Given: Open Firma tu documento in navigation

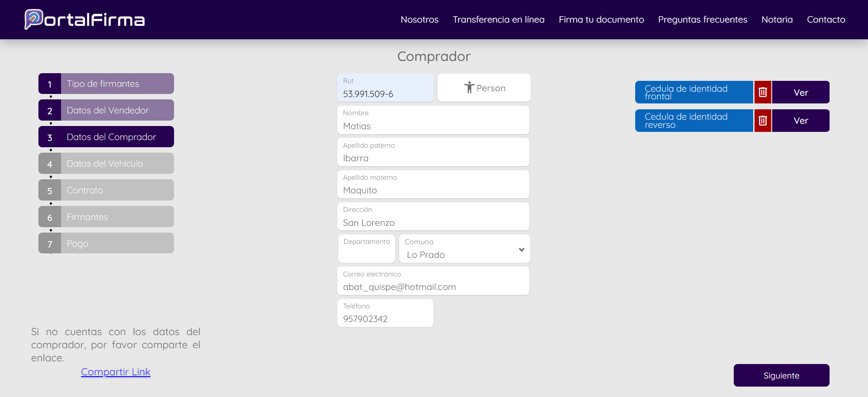Looking at the screenshot, I should click(601, 19).
